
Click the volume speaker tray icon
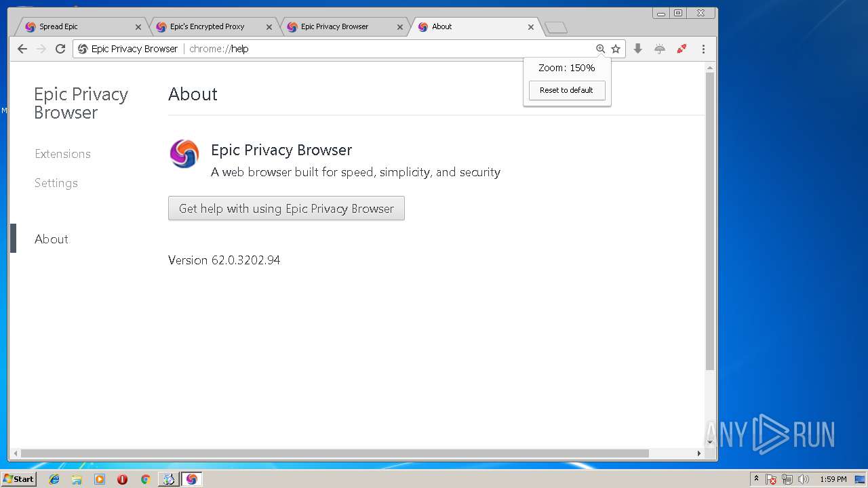coord(804,479)
